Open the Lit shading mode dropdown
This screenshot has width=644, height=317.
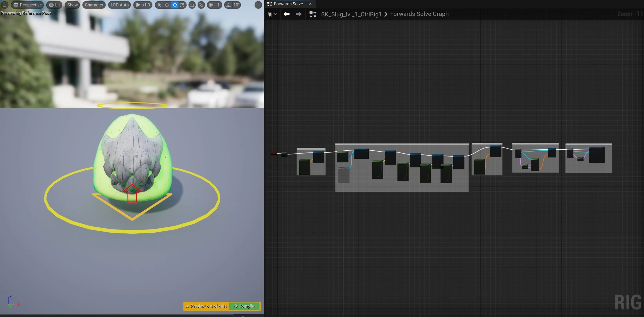pyautogui.click(x=54, y=5)
